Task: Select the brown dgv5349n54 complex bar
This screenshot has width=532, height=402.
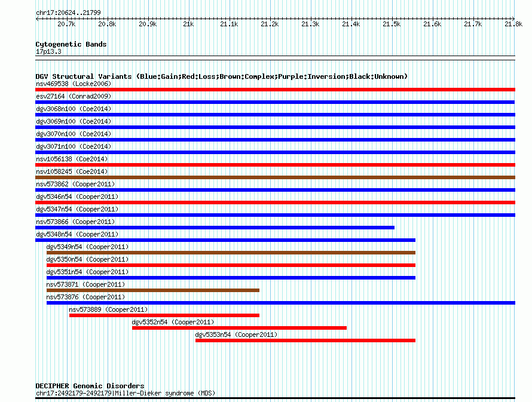Action: pyautogui.click(x=231, y=253)
